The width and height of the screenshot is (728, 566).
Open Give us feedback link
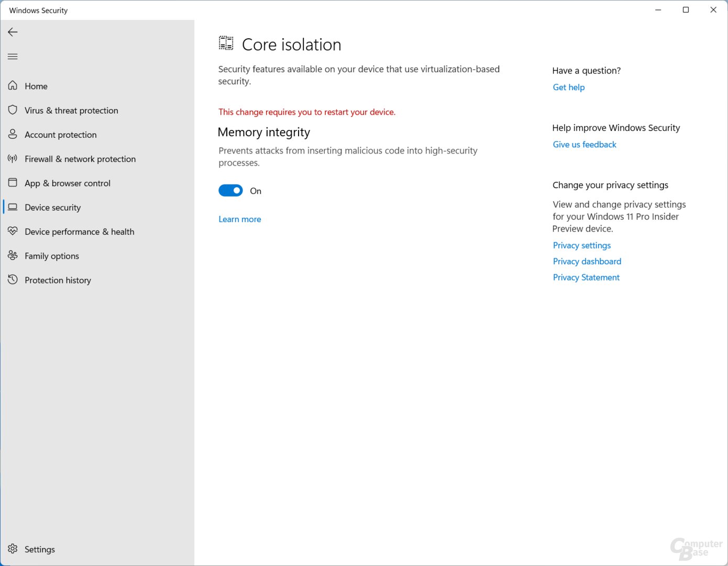pos(584,145)
